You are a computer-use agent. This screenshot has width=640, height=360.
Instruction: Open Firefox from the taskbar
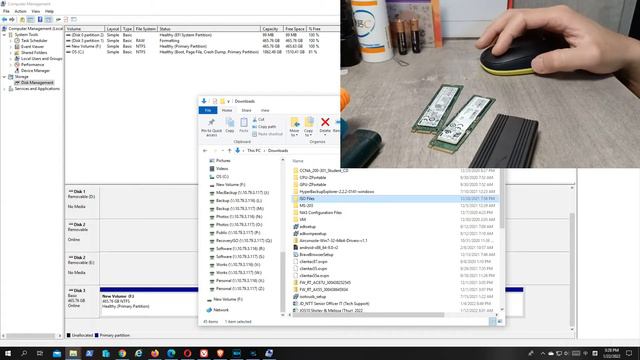click(155, 353)
